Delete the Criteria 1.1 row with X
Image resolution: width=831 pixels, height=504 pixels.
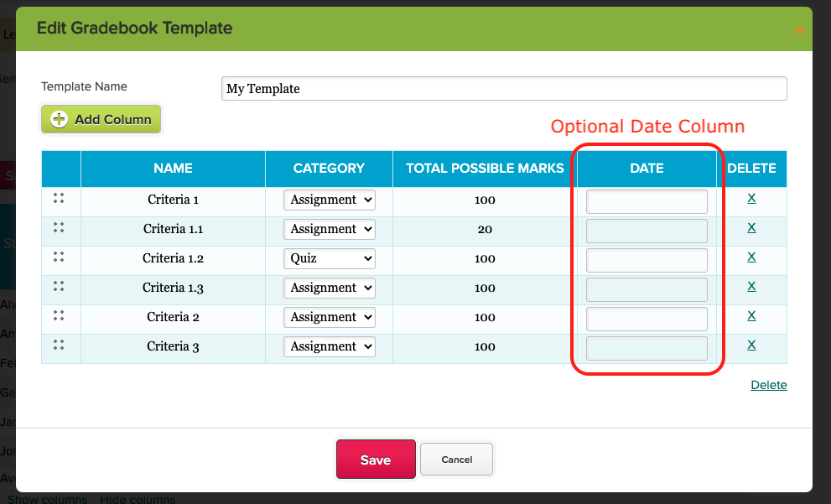[751, 227]
